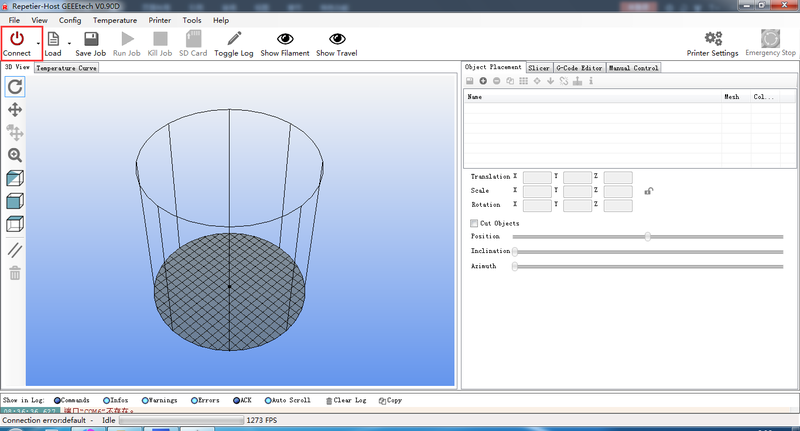Switch to isometric cube view

coord(15,178)
